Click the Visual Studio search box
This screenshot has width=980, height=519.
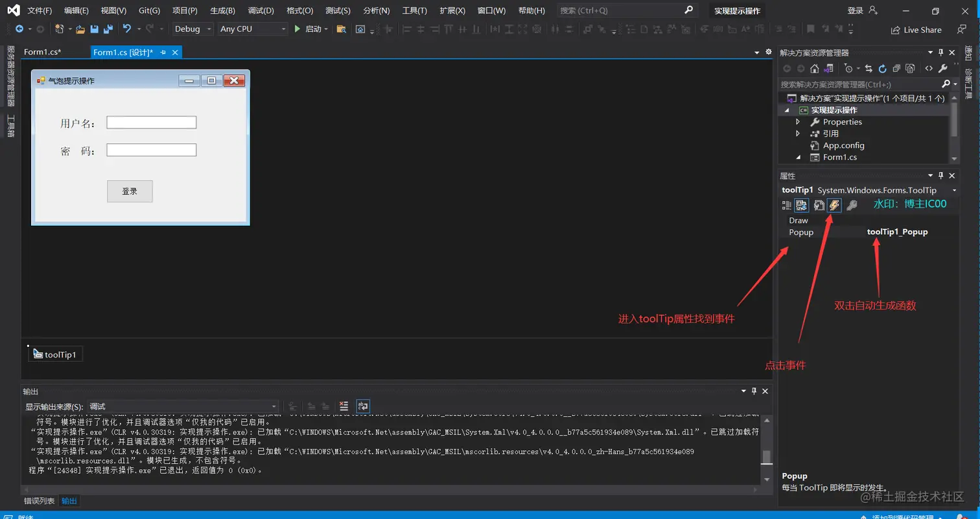627,10
